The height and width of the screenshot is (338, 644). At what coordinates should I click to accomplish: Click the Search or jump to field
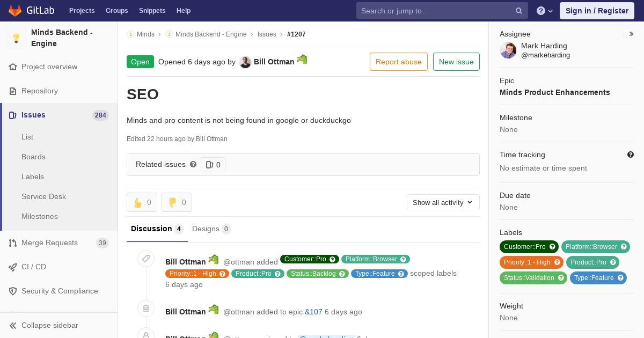pos(442,11)
